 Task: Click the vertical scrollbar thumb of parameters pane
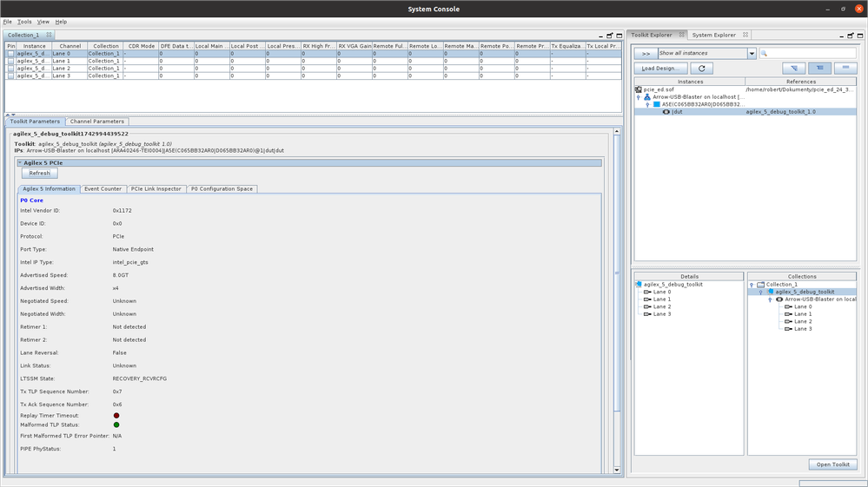[617, 273]
